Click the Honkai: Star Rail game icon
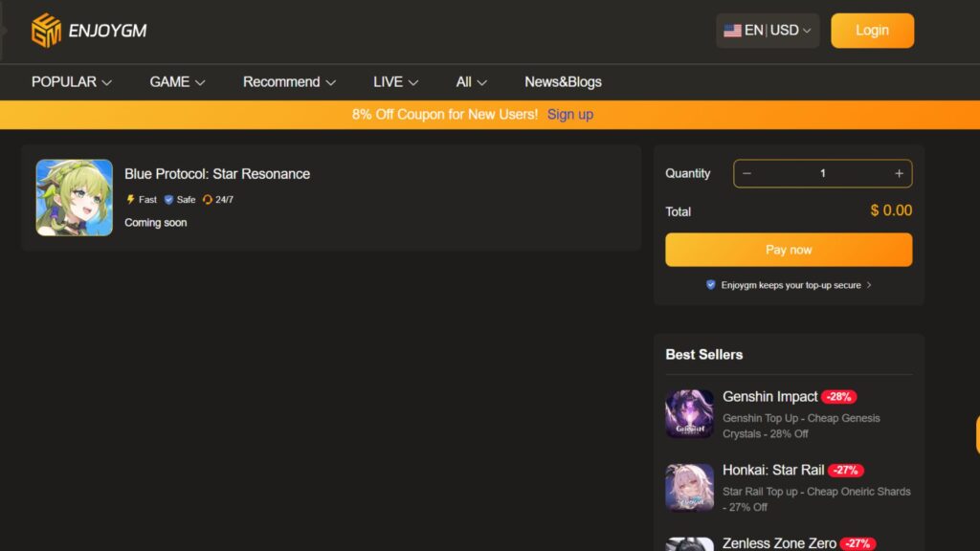The width and height of the screenshot is (980, 551). point(689,487)
